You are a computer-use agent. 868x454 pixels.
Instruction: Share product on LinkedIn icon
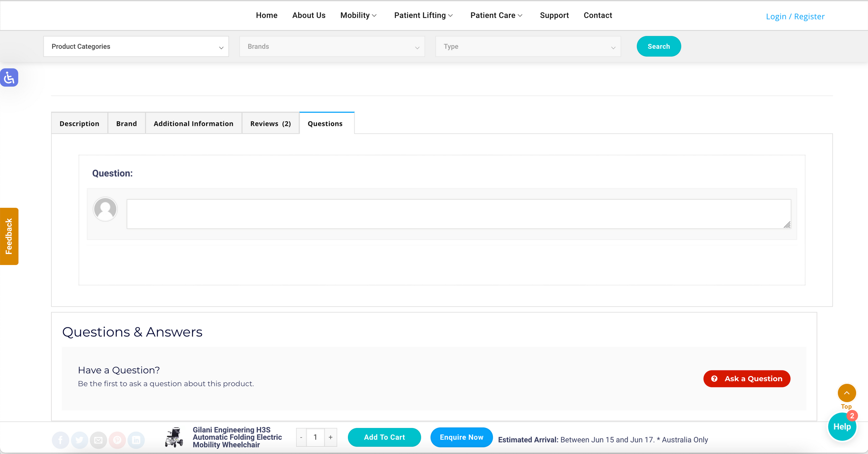coord(136,440)
